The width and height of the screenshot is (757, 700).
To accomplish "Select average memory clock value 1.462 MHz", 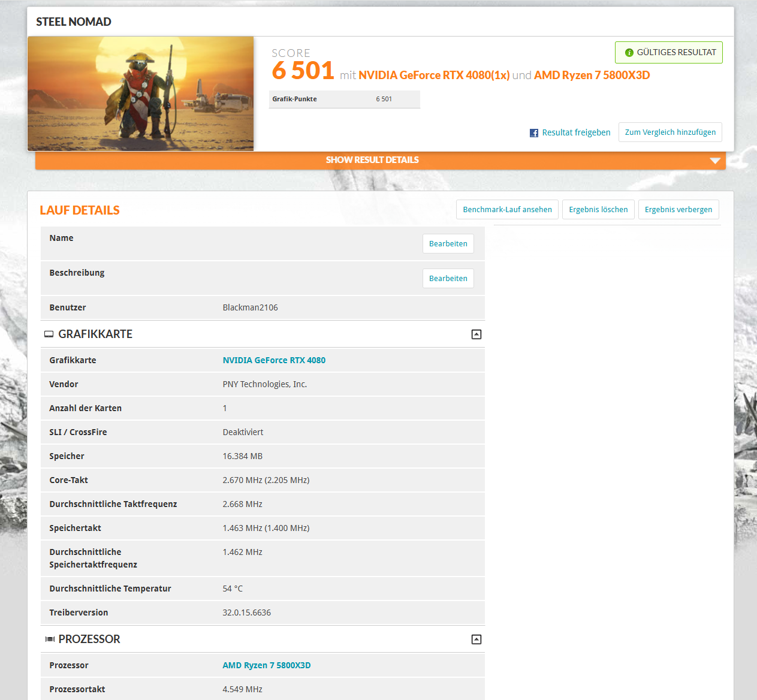I will pyautogui.click(x=242, y=552).
